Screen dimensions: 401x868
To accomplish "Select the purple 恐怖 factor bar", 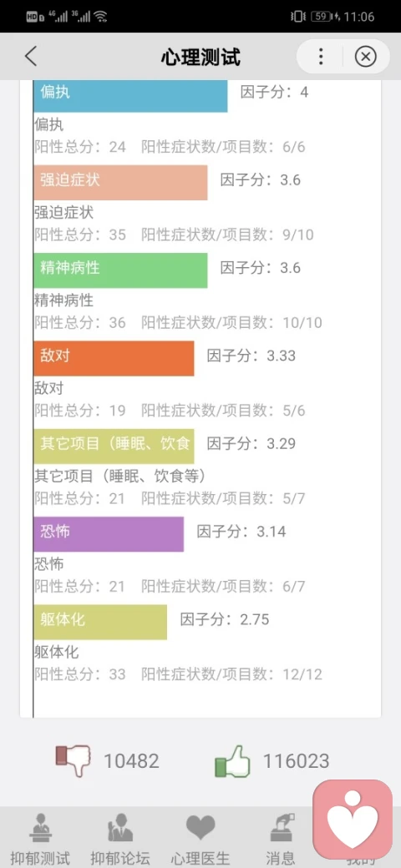I will (109, 534).
